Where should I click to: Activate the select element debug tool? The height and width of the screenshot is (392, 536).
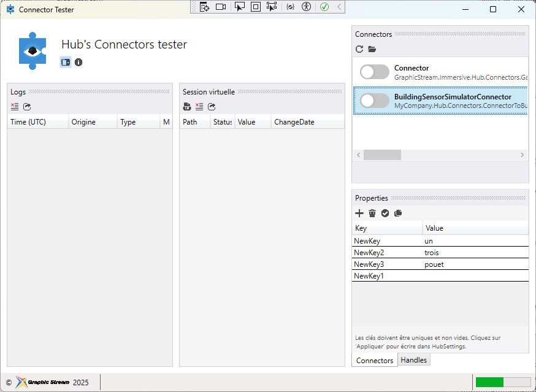240,7
